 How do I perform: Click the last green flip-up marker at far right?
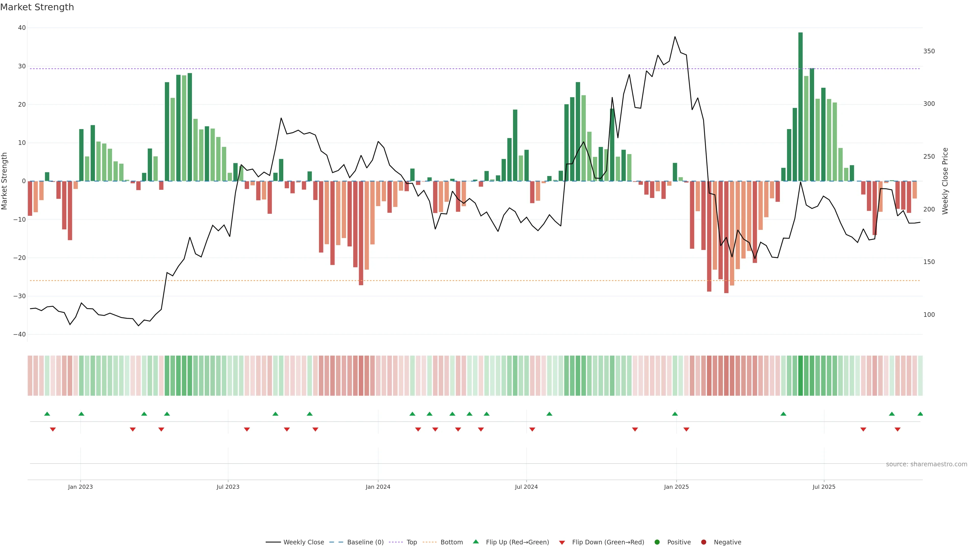click(920, 414)
